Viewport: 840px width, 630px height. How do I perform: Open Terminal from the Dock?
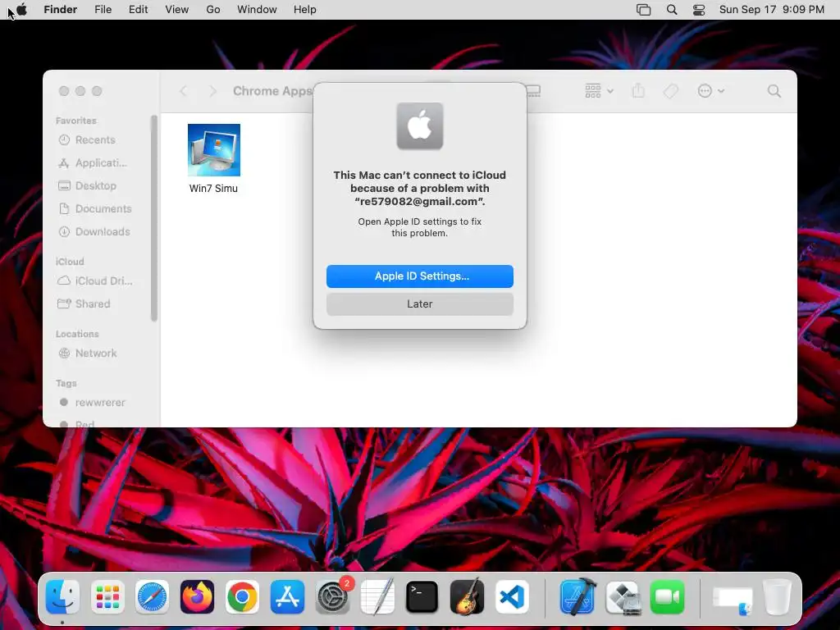point(422,597)
